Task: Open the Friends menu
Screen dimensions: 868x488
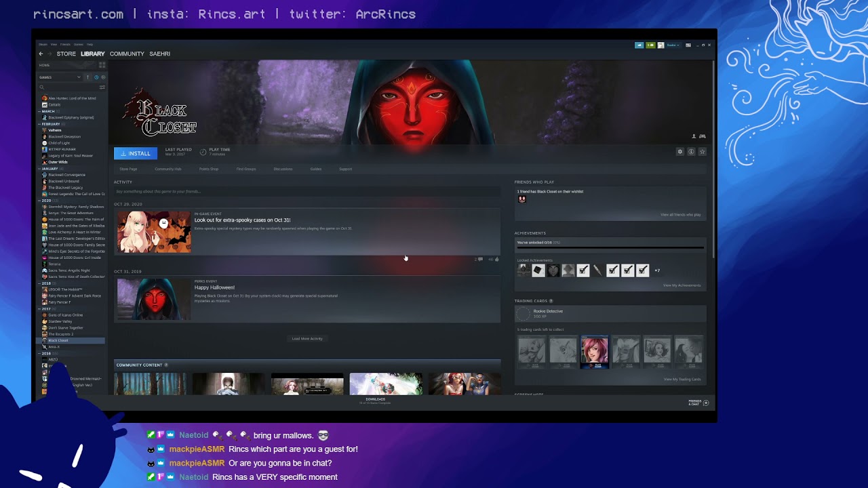Action: (65, 44)
